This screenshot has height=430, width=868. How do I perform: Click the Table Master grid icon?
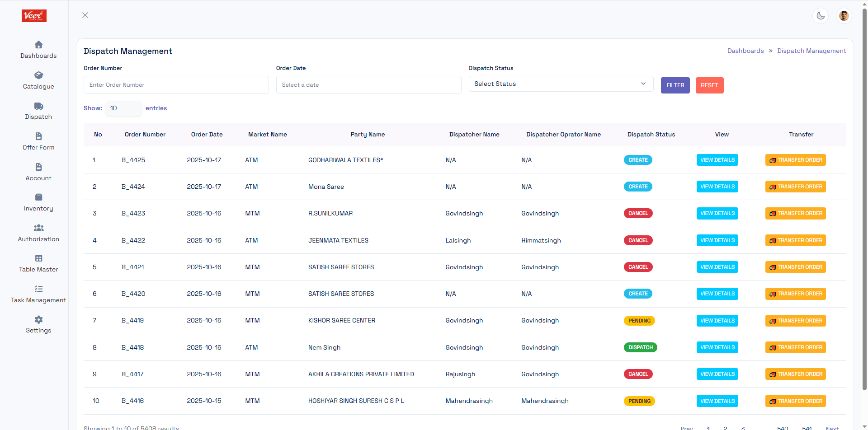[38, 258]
